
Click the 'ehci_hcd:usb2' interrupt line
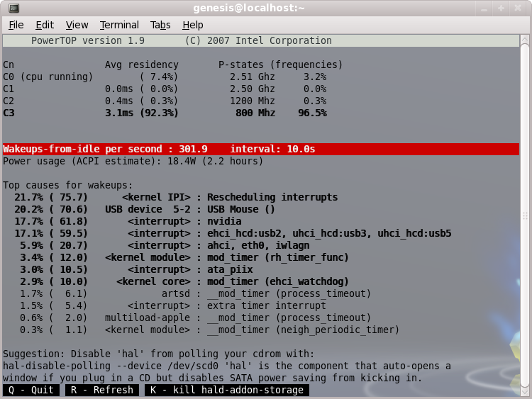coord(329,234)
